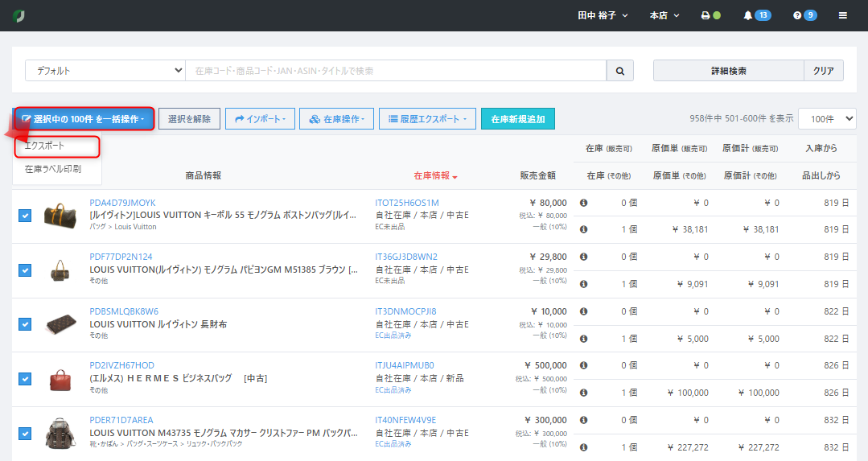Focus the stock code search field

coord(396,71)
